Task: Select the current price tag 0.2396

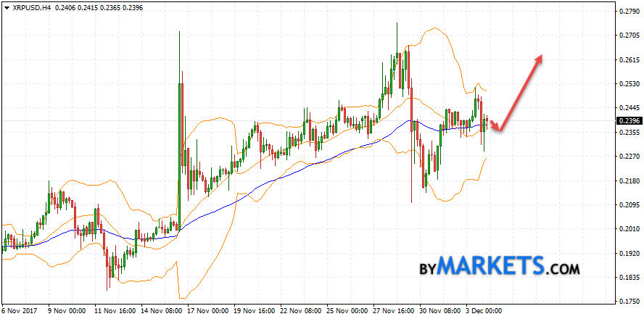Action: coord(628,120)
